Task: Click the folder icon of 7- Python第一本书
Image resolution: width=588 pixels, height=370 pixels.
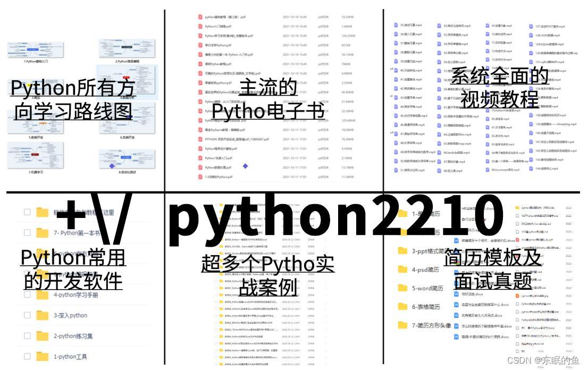Action: 43,233
